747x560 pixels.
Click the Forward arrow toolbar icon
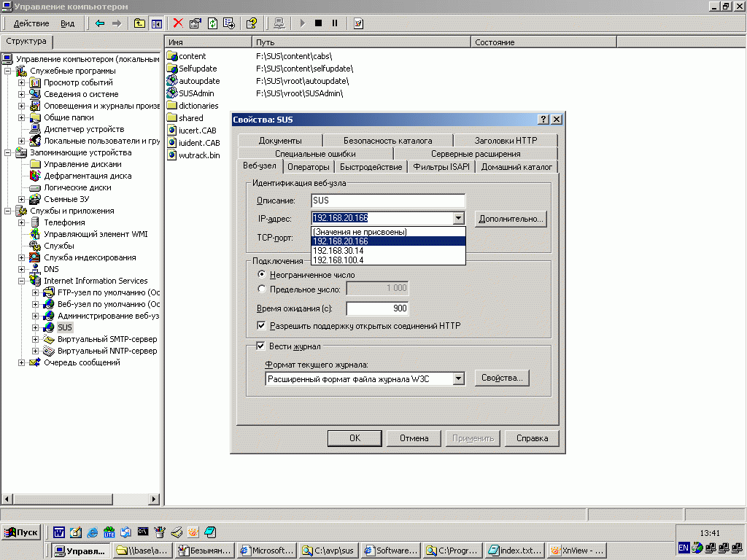coord(117,23)
